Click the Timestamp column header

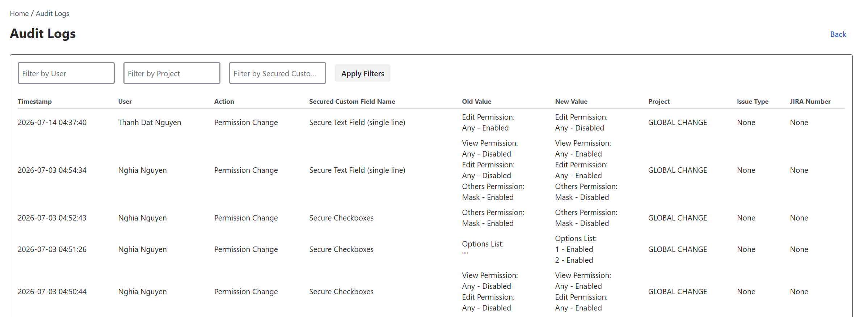pos(35,102)
